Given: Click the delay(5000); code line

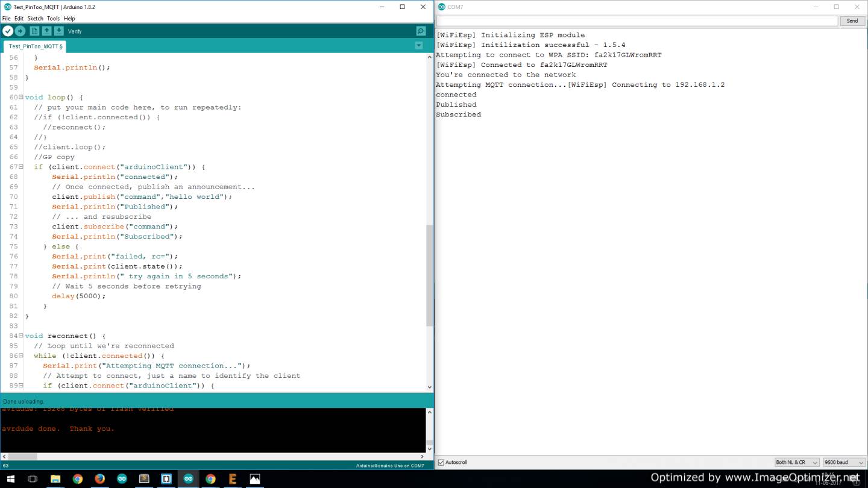Looking at the screenshot, I should 78,296.
